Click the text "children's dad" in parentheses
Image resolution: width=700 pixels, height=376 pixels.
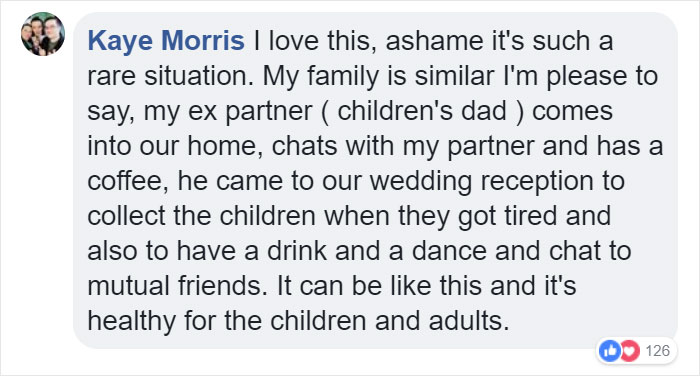tap(421, 111)
